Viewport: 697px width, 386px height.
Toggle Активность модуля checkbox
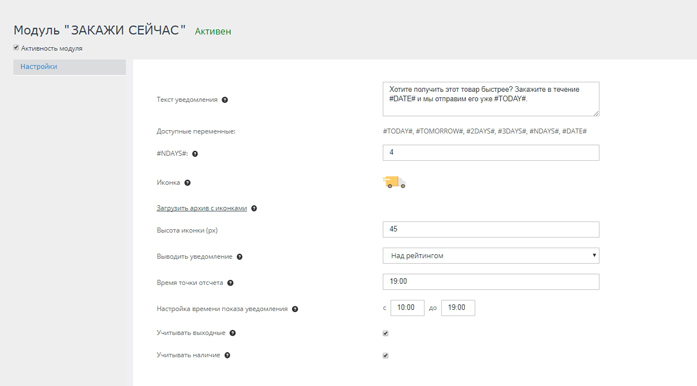(16, 48)
